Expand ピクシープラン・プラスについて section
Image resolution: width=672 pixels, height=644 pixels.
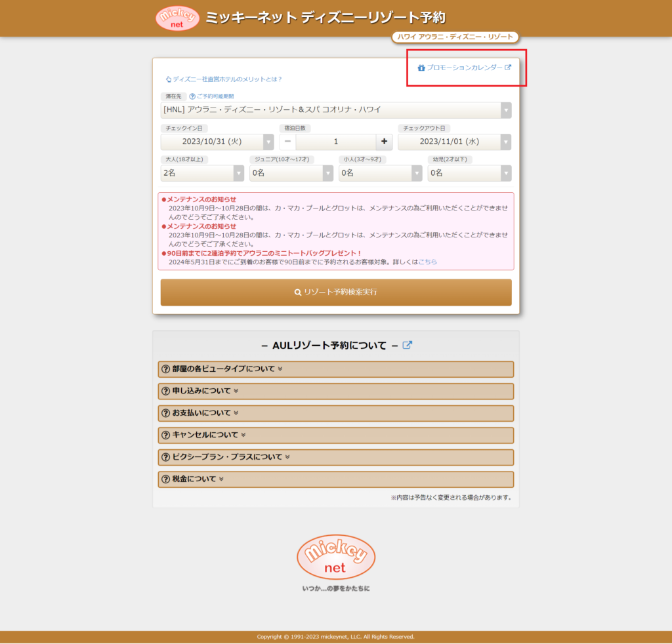336,457
